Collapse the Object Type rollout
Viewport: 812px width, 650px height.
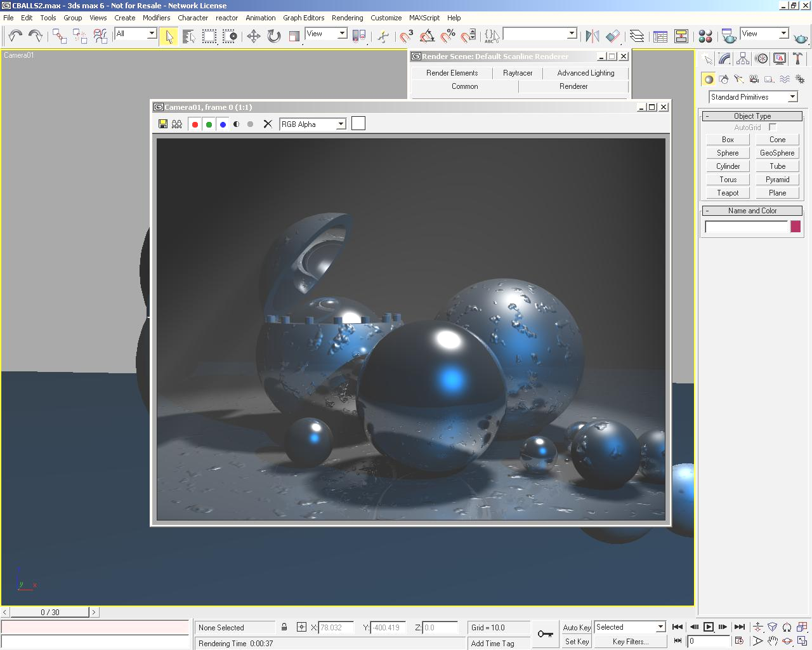752,116
